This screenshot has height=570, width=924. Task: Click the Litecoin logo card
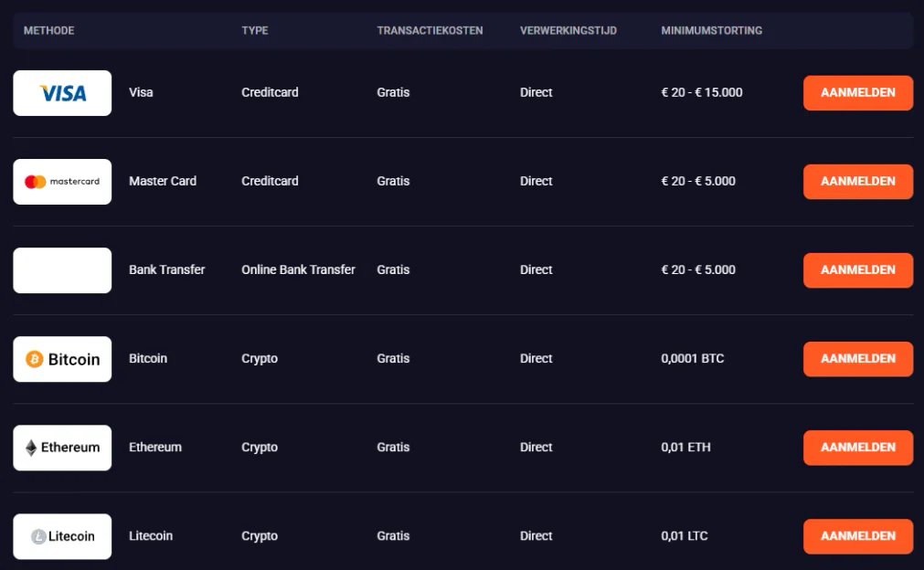tap(62, 536)
